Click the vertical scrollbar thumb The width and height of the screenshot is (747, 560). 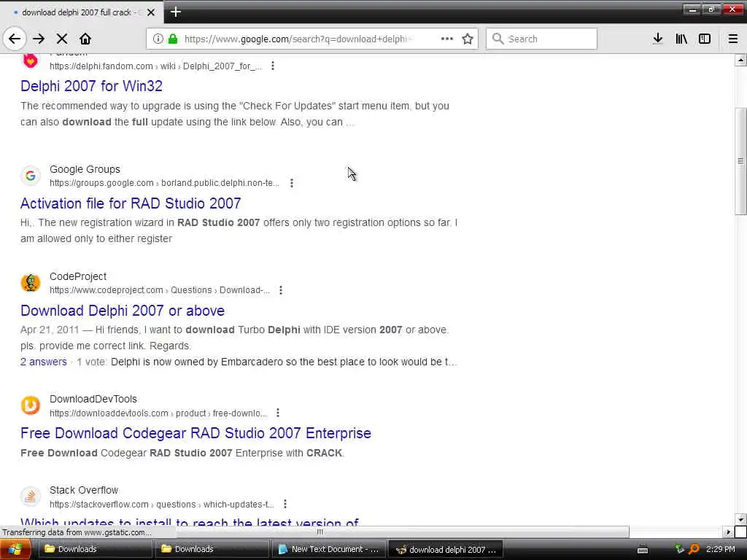click(740, 161)
